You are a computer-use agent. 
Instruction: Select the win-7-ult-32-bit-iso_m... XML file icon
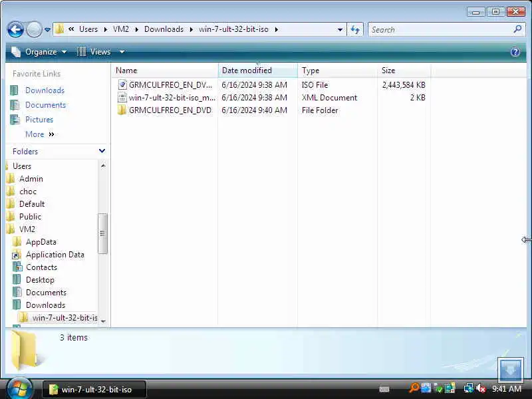click(122, 97)
